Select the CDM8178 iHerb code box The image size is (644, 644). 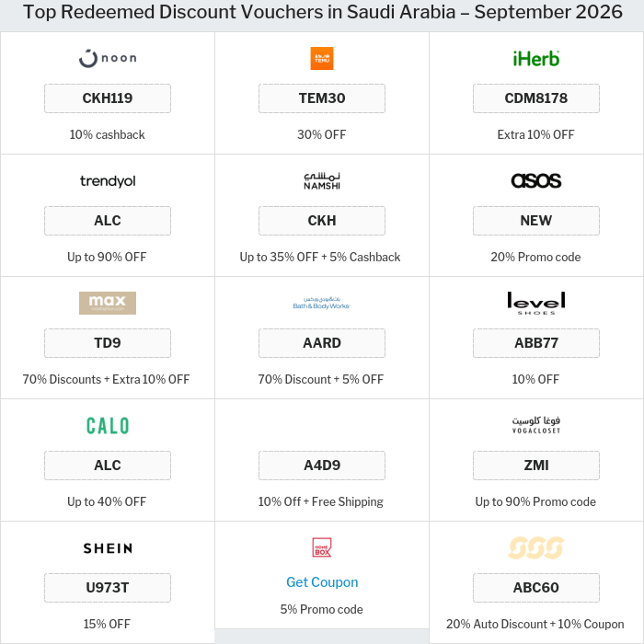(536, 98)
